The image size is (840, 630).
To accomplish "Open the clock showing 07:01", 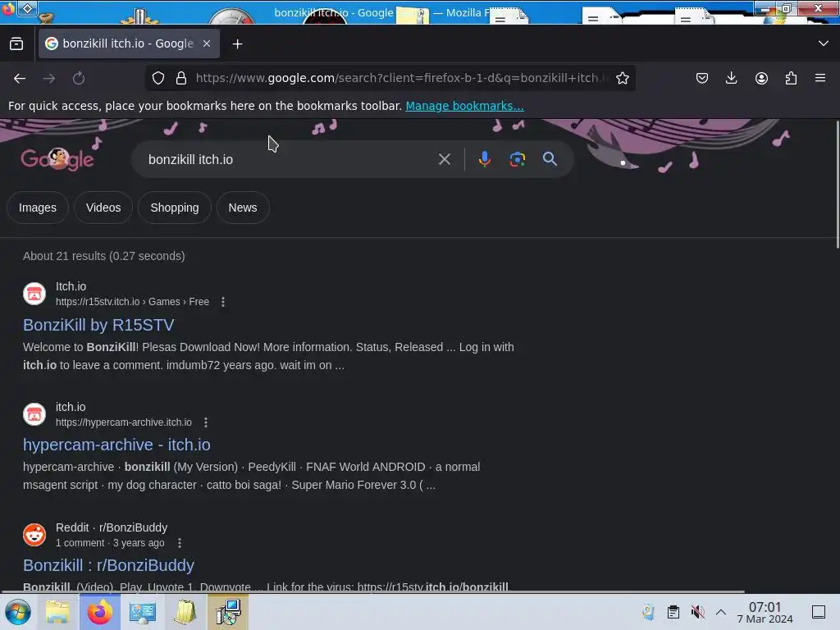I will [x=765, y=612].
